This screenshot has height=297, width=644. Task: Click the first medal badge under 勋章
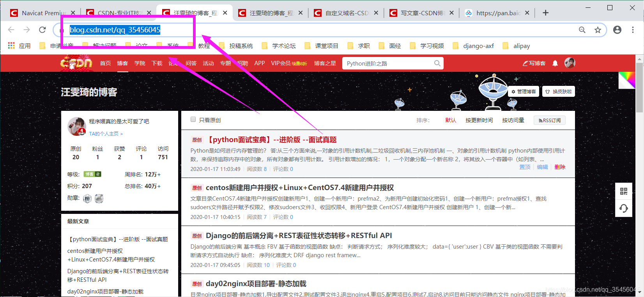(x=87, y=199)
